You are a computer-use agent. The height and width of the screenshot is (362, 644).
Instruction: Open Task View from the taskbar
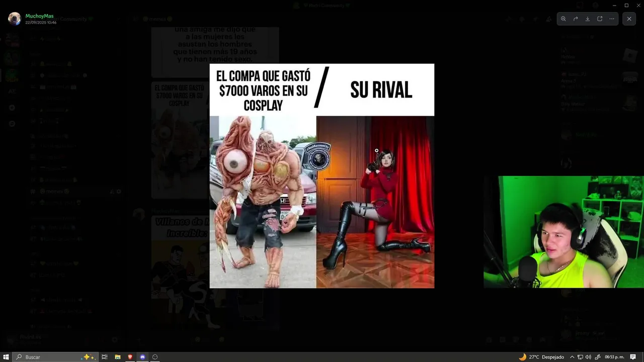[x=105, y=357]
